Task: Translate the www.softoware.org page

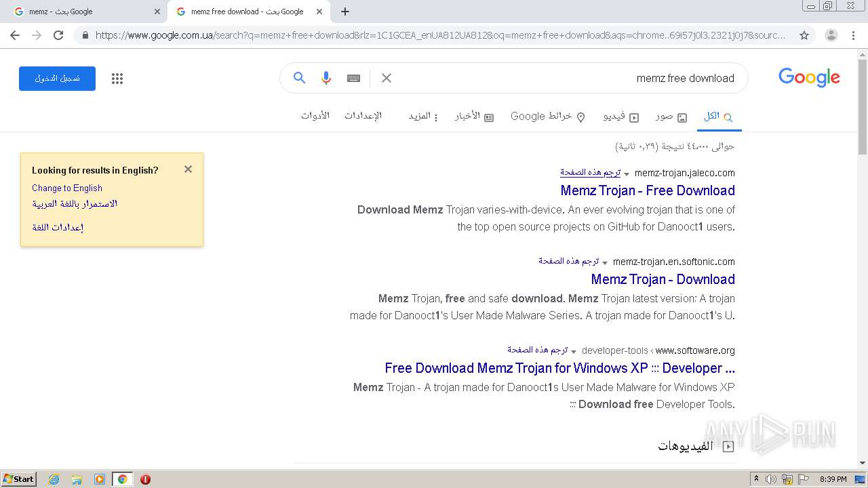Action: (537, 350)
